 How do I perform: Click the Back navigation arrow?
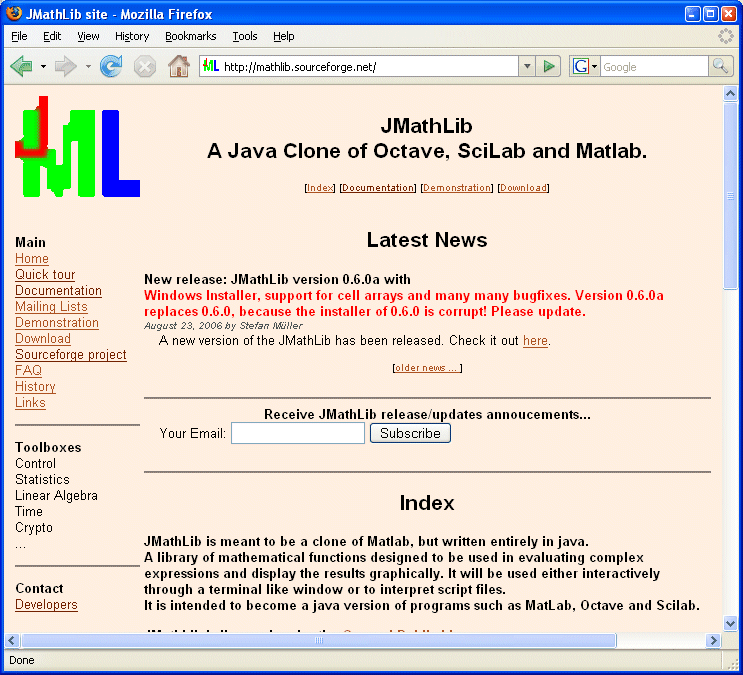click(21, 66)
